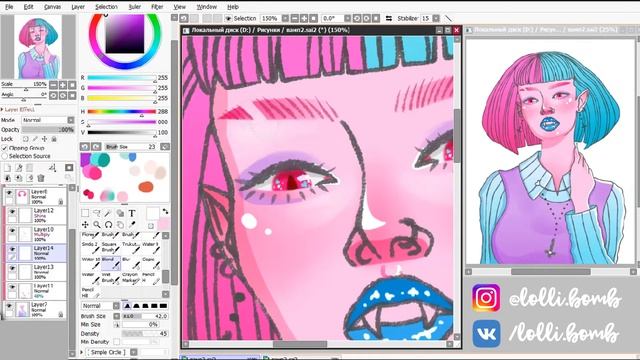Select the Square Brush preset

tap(111, 247)
